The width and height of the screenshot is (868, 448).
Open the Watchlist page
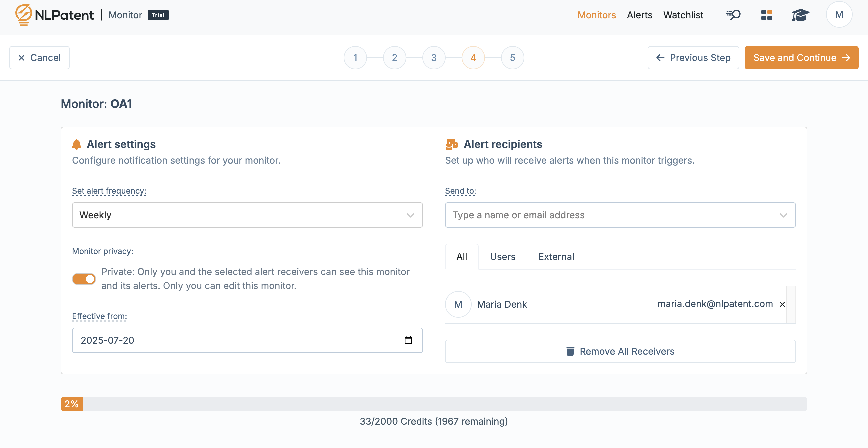[x=683, y=15]
